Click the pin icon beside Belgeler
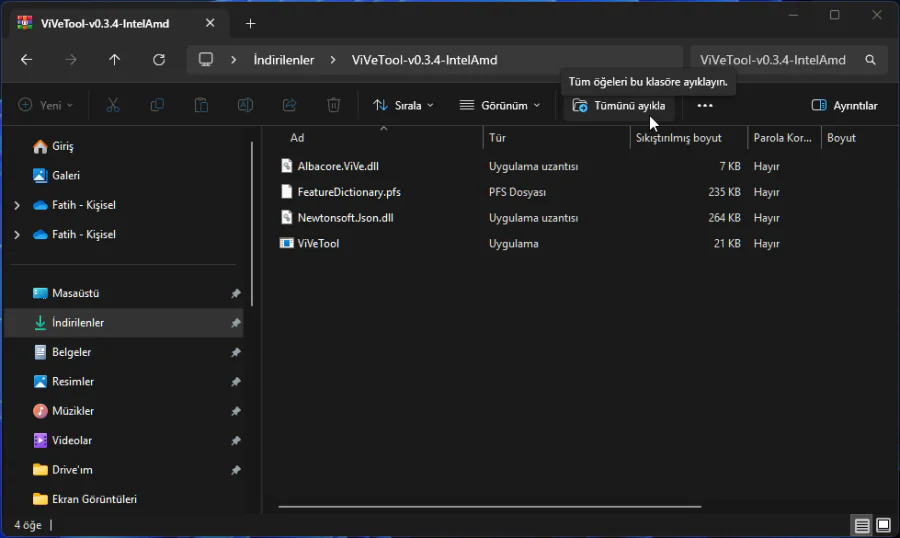This screenshot has width=900, height=538. tap(235, 352)
